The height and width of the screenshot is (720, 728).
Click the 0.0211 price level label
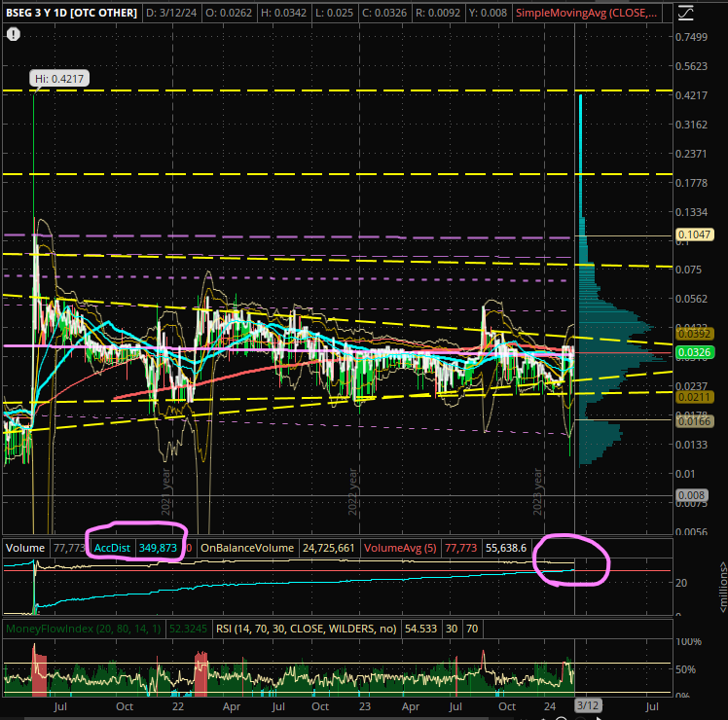tap(694, 397)
